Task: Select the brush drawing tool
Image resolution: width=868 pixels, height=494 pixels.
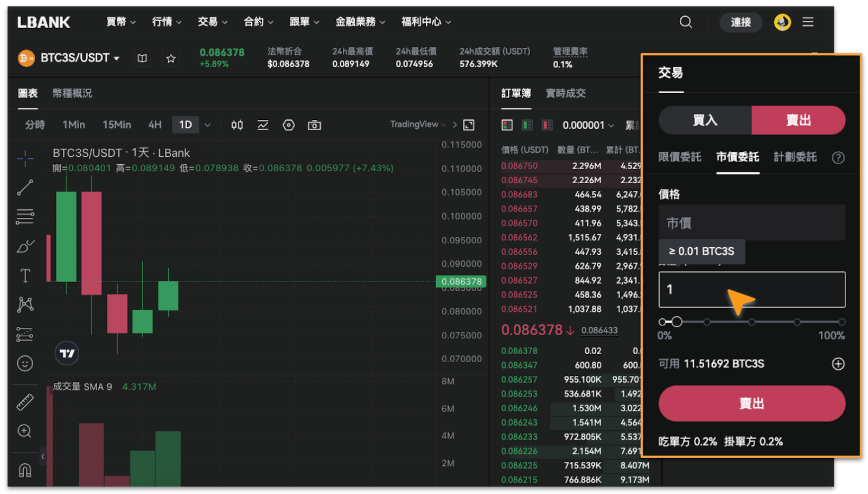Action: tap(25, 247)
